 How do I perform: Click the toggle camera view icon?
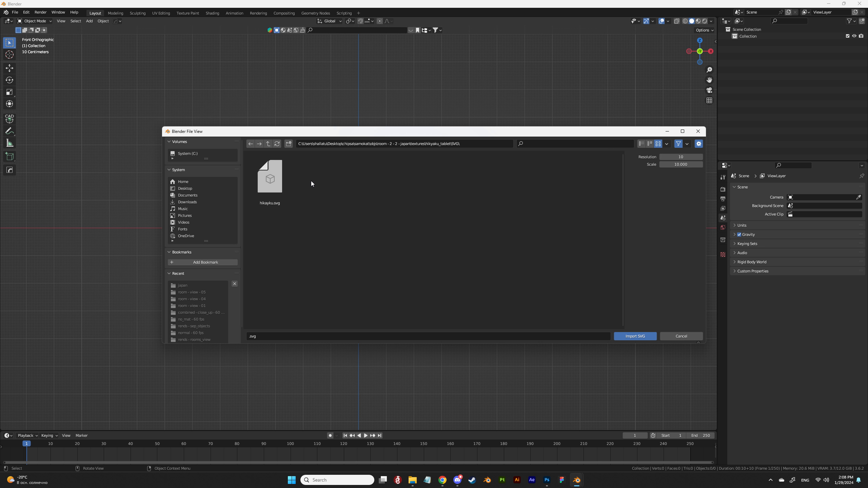click(x=709, y=90)
